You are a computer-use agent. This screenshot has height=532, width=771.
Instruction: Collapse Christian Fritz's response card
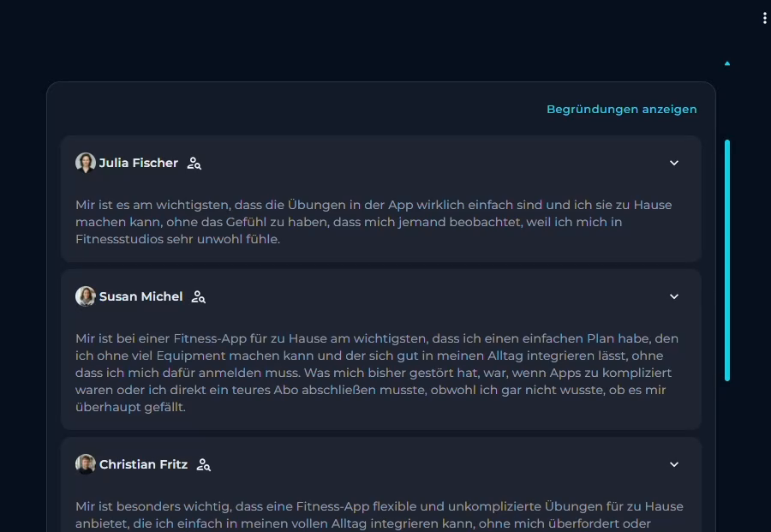coord(674,464)
